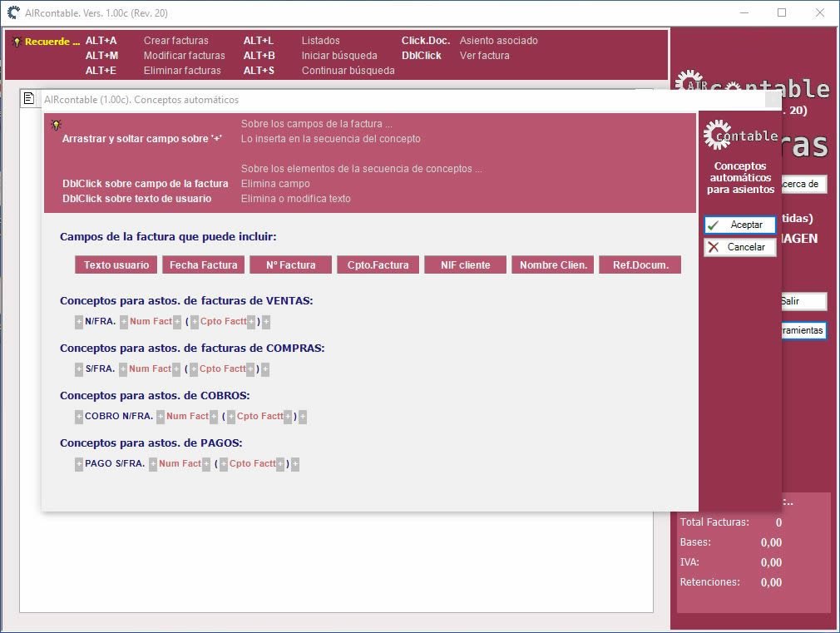Screen dimensions: 840x633
Task: Click the Nº Factura field button
Action: click(290, 265)
